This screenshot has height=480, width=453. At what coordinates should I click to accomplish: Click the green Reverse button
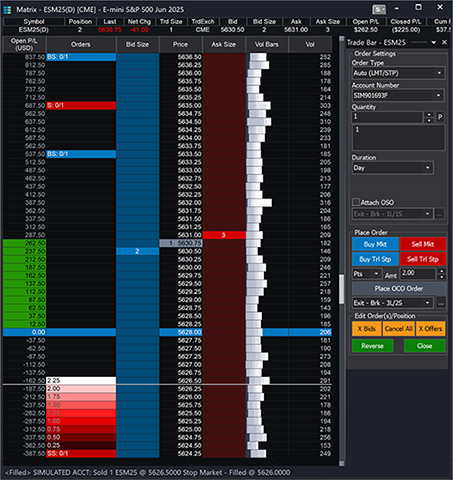click(x=373, y=346)
